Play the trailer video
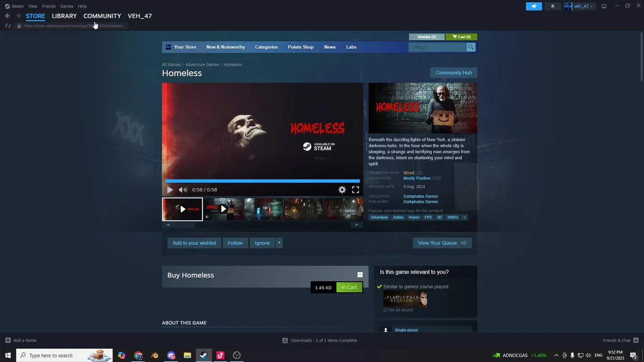644x362 pixels. point(170,190)
